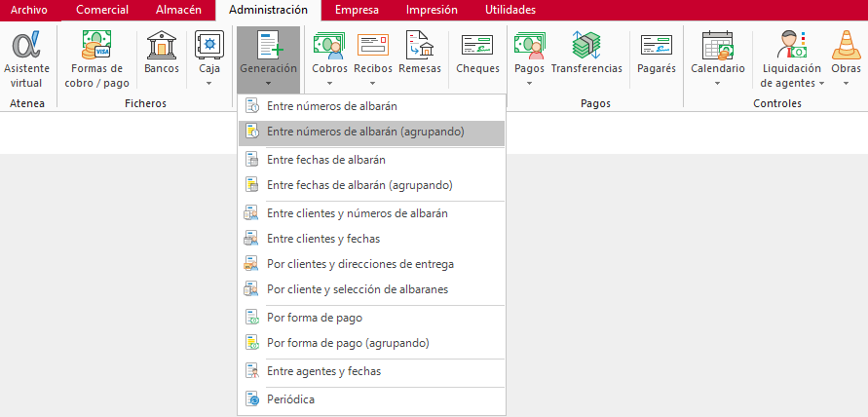This screenshot has width=868, height=417.
Task: Choose 'Por forma de pago' entry
Action: (371, 318)
